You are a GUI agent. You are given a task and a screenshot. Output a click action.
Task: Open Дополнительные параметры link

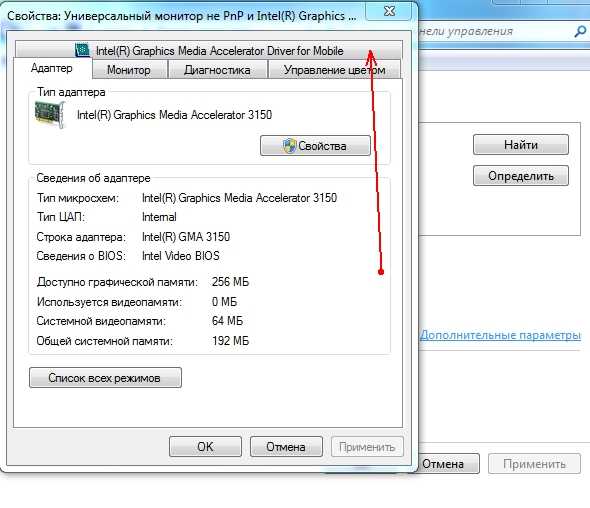(x=500, y=335)
